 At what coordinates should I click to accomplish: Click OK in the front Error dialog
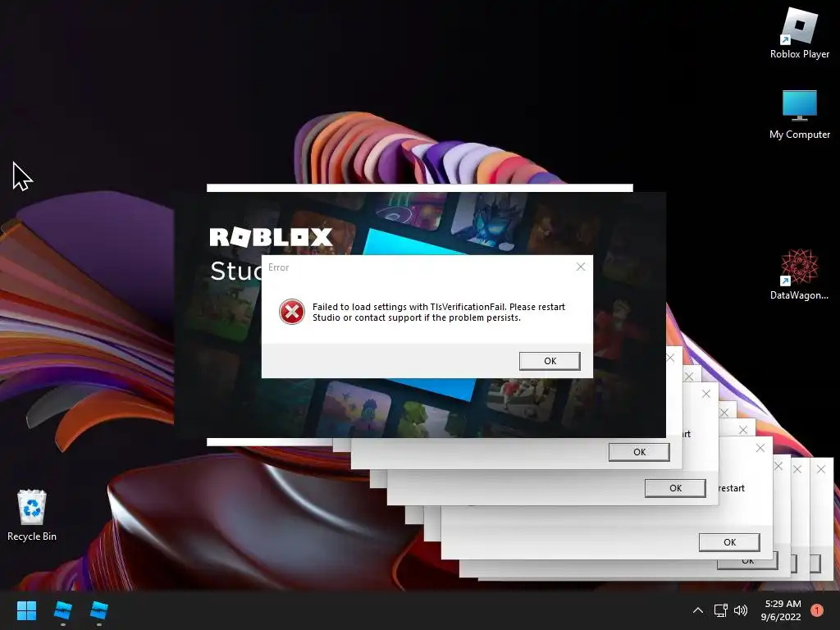(550, 361)
